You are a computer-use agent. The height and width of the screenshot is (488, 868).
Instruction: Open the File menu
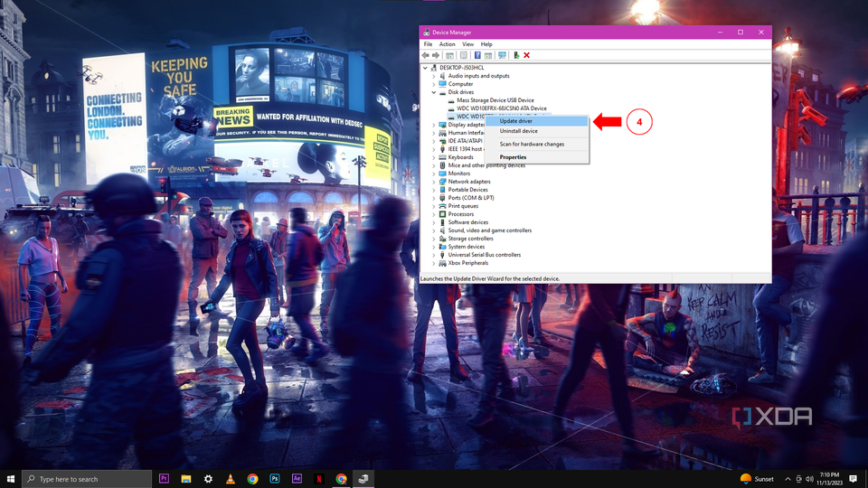point(428,44)
